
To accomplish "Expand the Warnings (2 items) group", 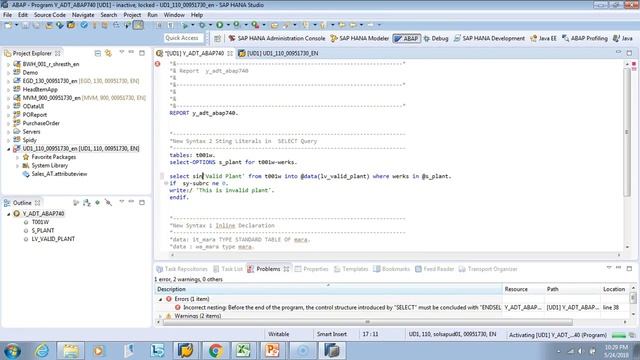I will click(x=160, y=316).
